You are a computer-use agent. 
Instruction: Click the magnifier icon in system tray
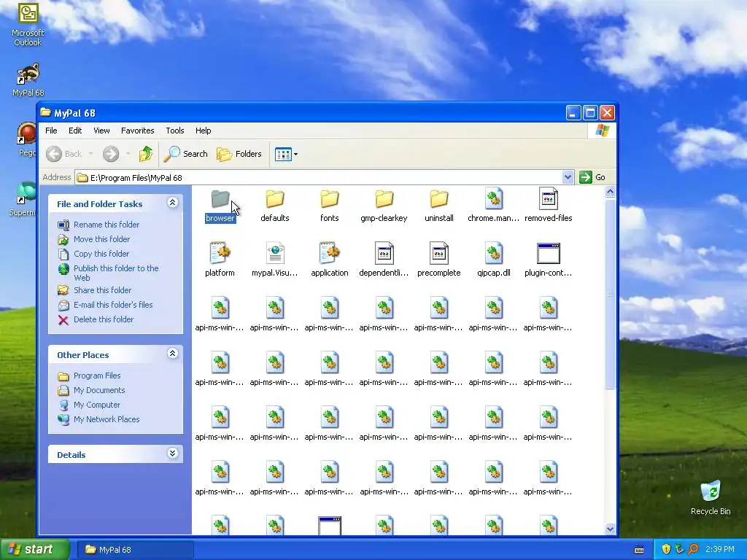point(693,550)
